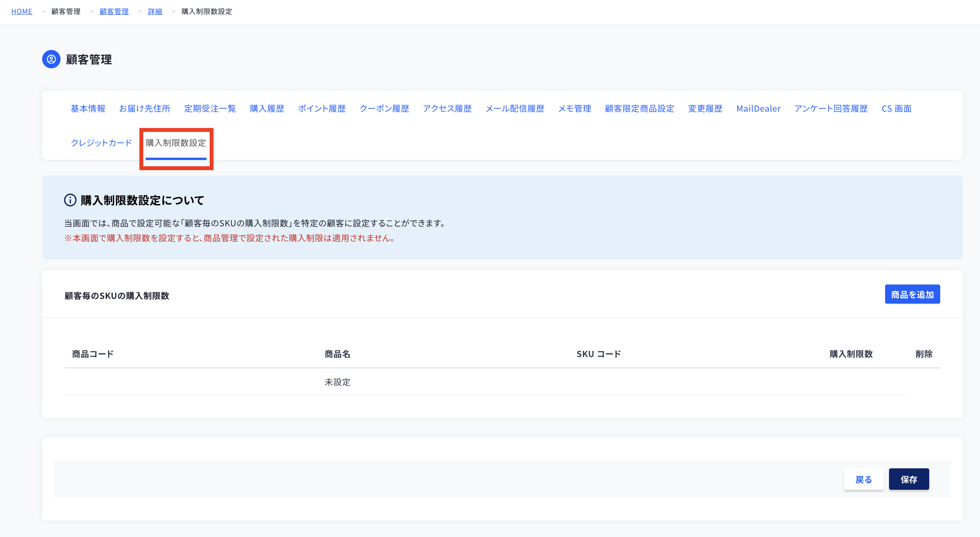980x537 pixels.
Task: Switch to the 基本情報 tab
Action: coord(88,108)
